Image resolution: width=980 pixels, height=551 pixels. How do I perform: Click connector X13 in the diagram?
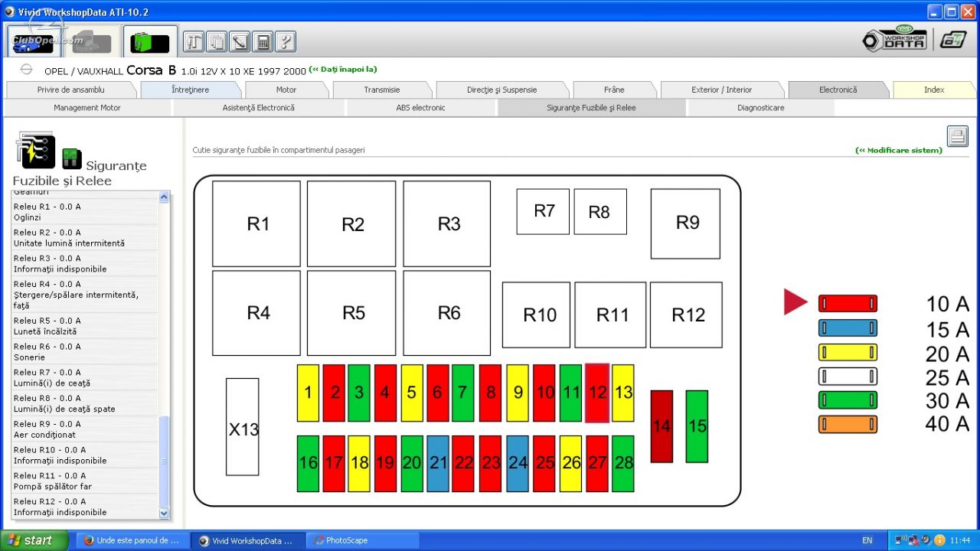click(243, 427)
